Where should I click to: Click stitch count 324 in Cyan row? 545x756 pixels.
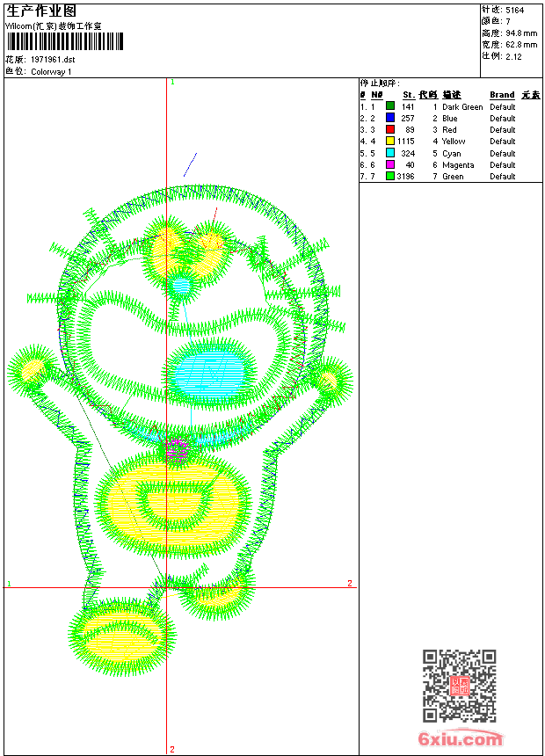click(x=408, y=153)
